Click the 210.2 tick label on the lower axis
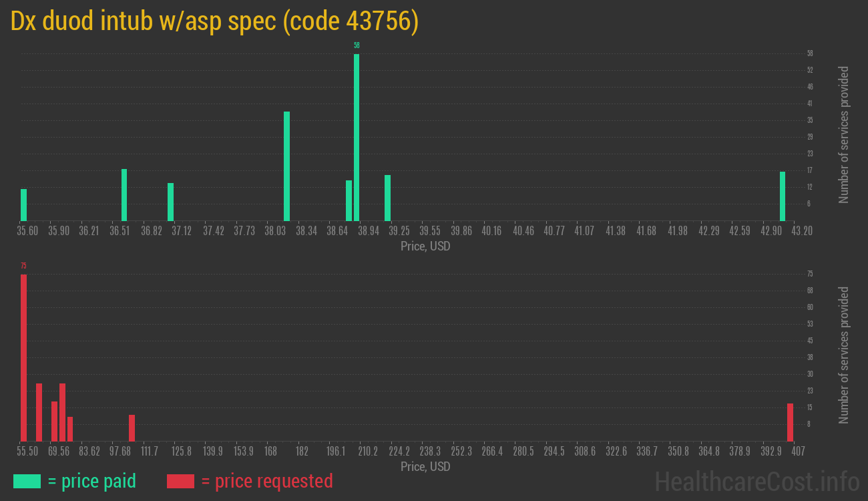868x501 pixels. (x=368, y=452)
